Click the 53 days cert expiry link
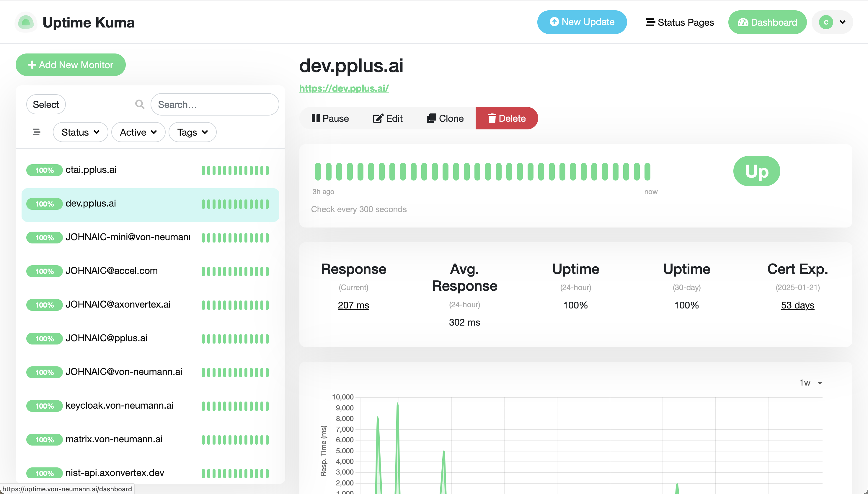Image resolution: width=868 pixels, height=494 pixels. pyautogui.click(x=797, y=305)
